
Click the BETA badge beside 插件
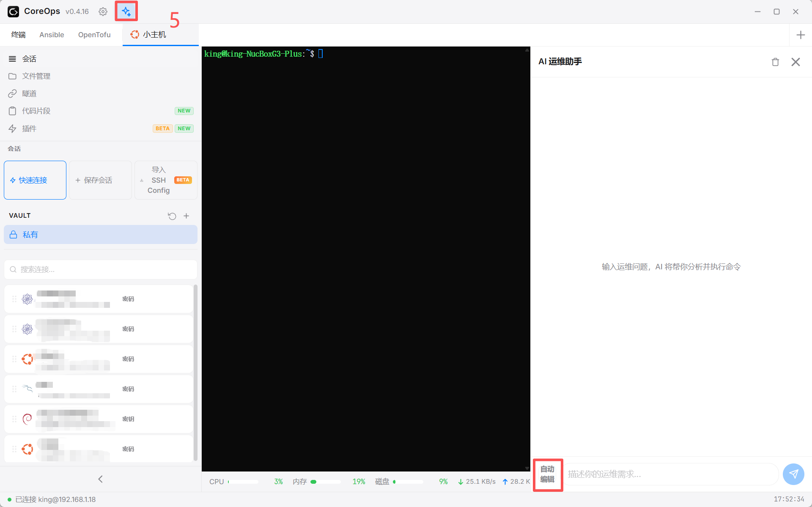pyautogui.click(x=162, y=129)
